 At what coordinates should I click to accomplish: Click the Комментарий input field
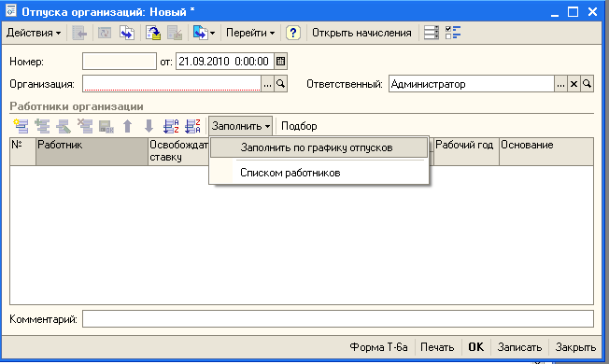(x=338, y=319)
